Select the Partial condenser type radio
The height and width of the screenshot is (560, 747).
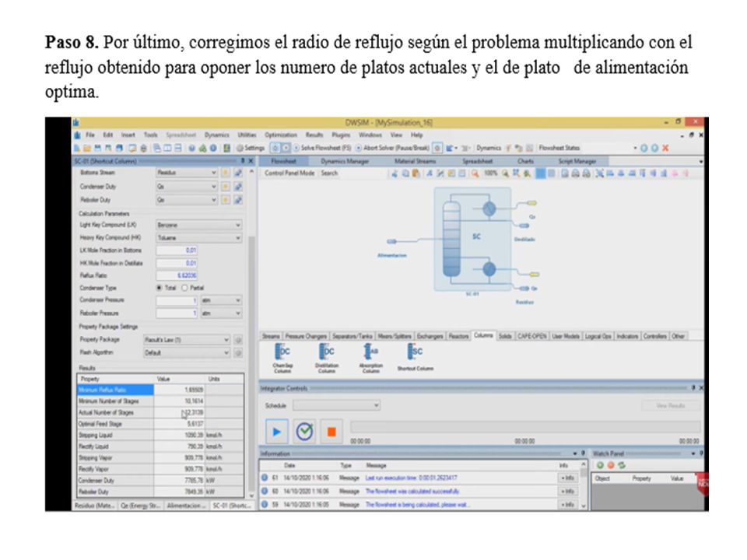pos(184,288)
